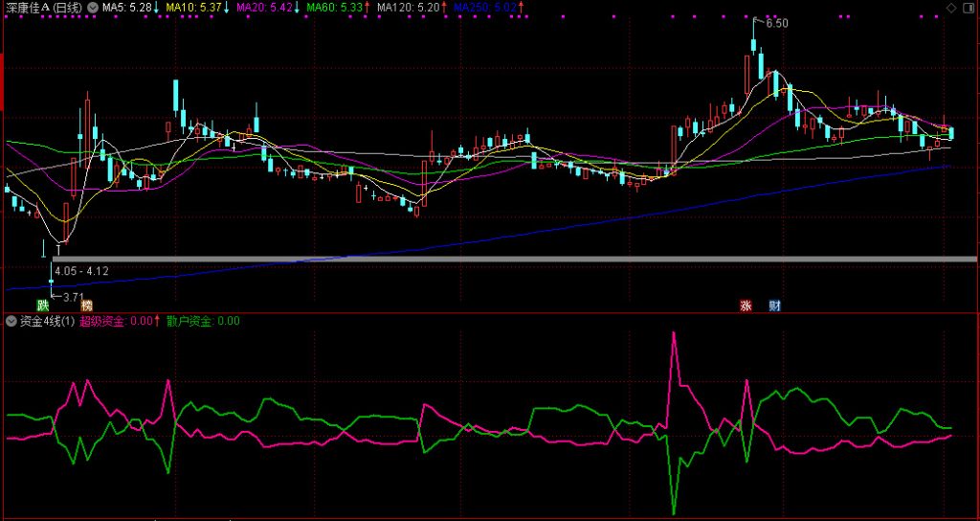The width and height of the screenshot is (980, 521).
Task: Expand the 资金4线 indicator settings arrow
Action: [11, 322]
